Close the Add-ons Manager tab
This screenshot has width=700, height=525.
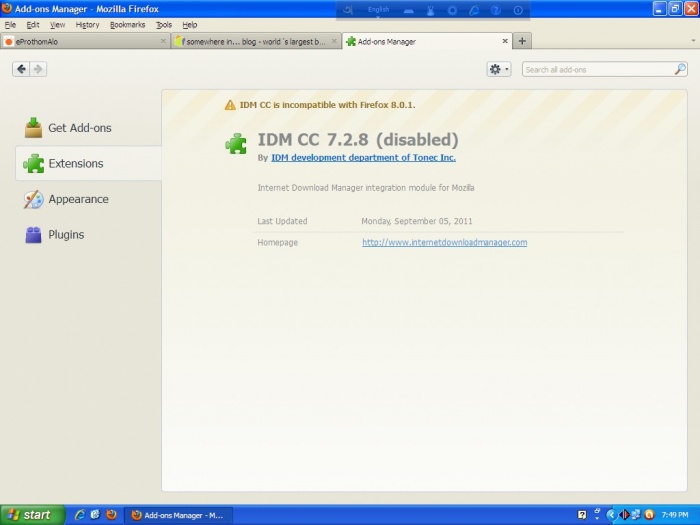(x=505, y=41)
